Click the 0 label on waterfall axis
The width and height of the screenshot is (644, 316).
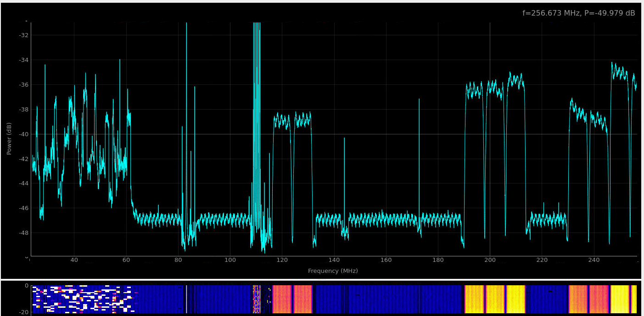click(26, 285)
